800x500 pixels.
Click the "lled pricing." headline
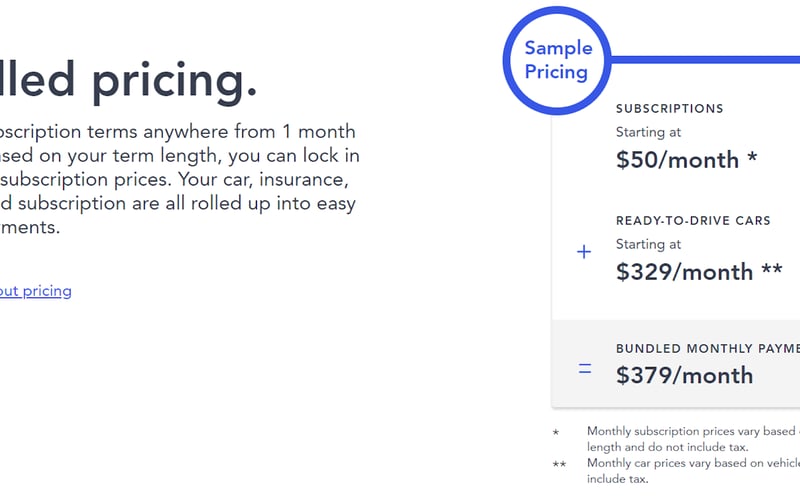pos(128,82)
